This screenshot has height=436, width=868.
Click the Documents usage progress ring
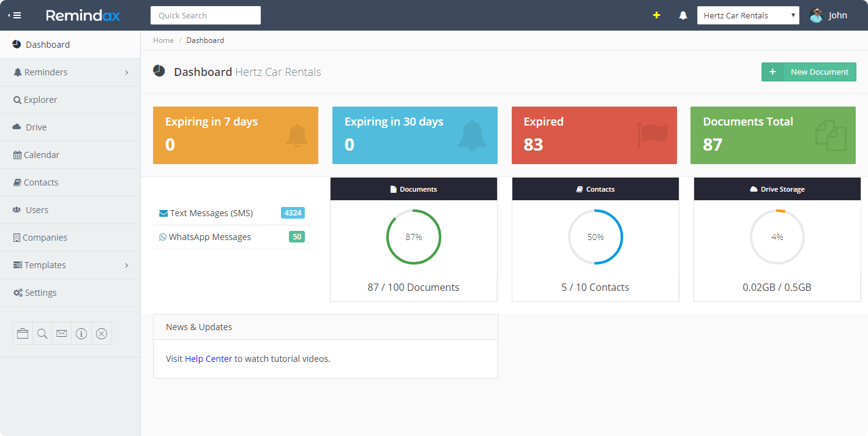pyautogui.click(x=413, y=237)
